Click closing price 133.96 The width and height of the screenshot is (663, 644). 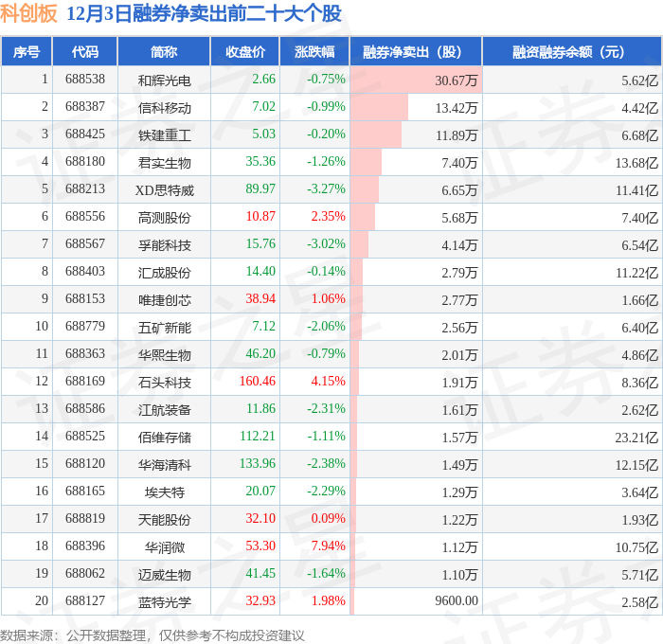coord(257,464)
